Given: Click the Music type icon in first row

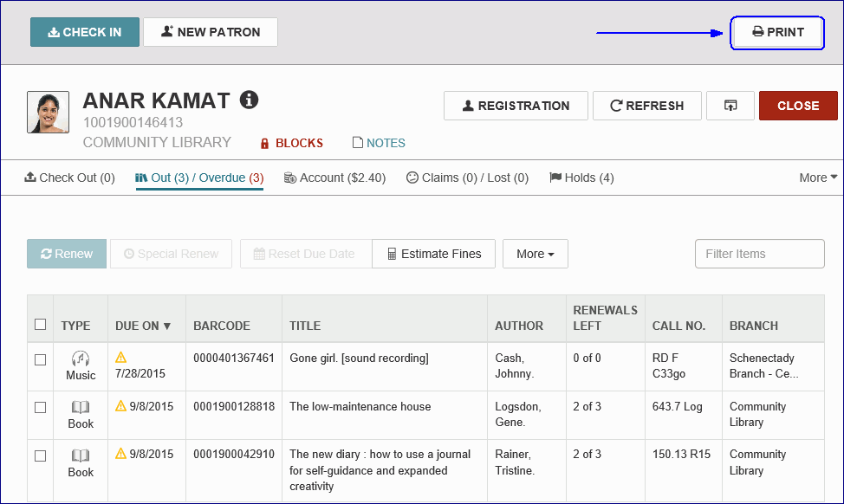Looking at the screenshot, I should (x=81, y=359).
